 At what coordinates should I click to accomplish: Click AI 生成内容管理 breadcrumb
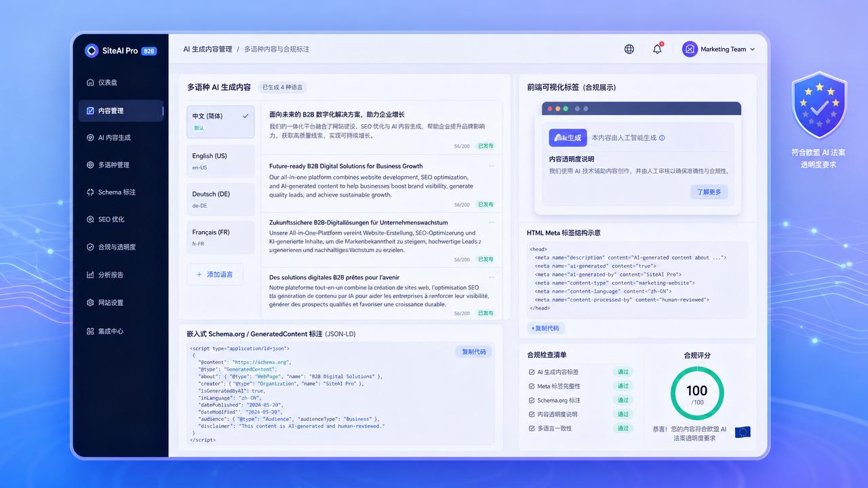point(208,49)
